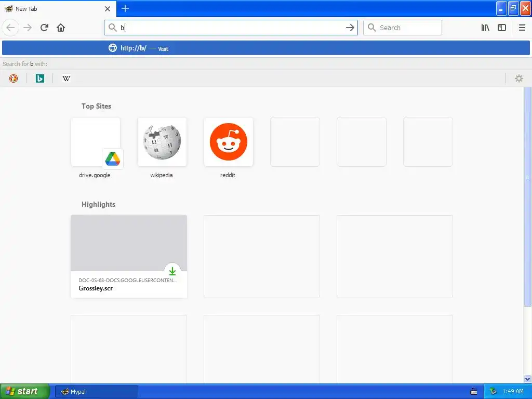Open a new tab with plus button

coord(125,8)
